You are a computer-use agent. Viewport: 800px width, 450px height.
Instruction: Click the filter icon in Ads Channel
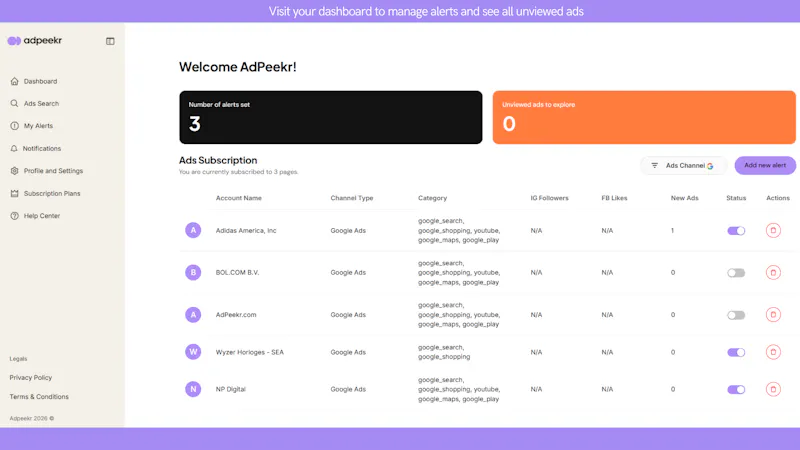(655, 165)
